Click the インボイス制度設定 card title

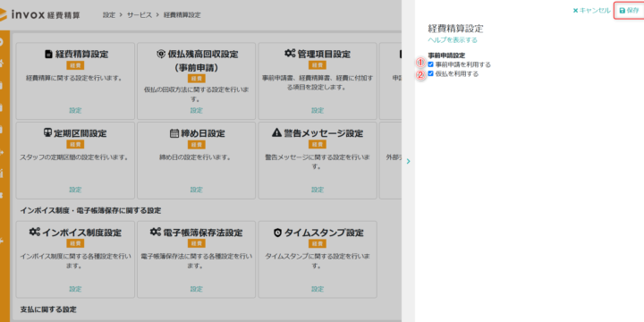[x=81, y=233]
